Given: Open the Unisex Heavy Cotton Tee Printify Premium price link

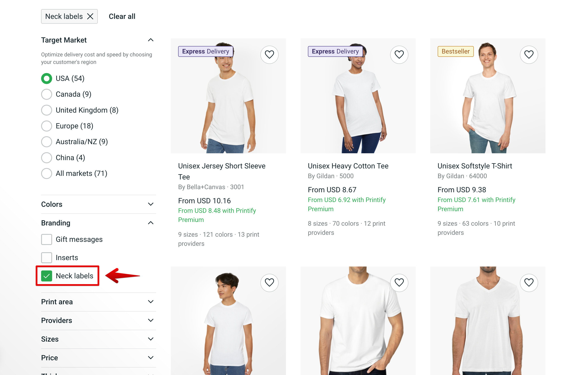Looking at the screenshot, I should pyautogui.click(x=347, y=204).
